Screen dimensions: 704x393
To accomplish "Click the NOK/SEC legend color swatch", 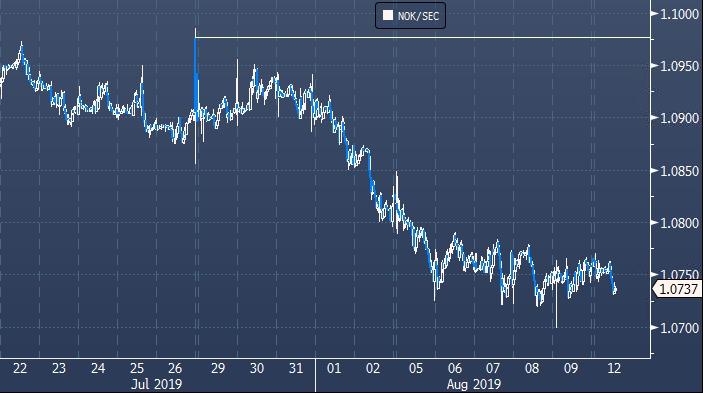I will [x=388, y=15].
